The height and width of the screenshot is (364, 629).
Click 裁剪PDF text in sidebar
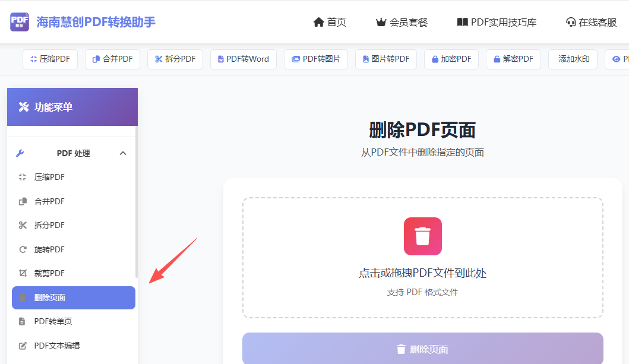(49, 273)
